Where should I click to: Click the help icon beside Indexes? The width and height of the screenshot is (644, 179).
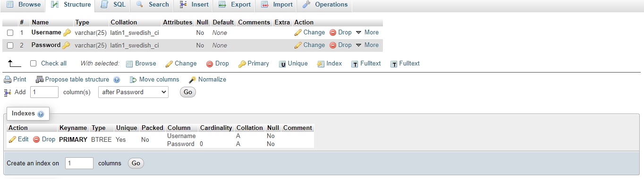coord(41,114)
